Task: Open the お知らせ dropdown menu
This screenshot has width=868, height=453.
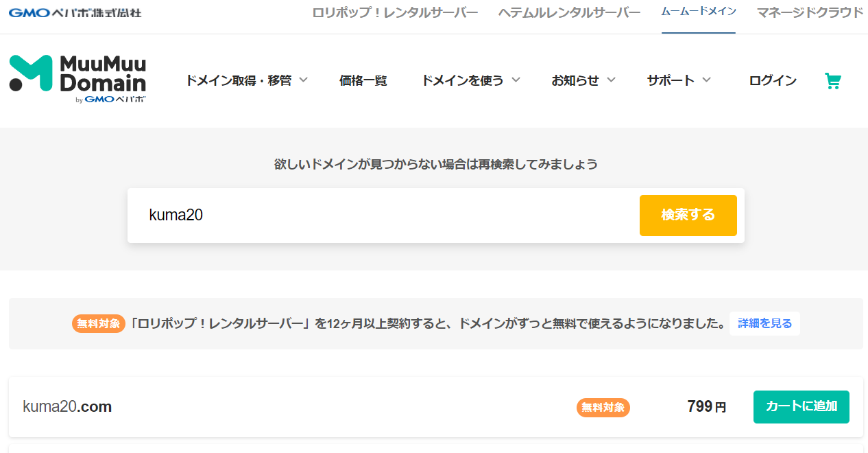Action: [583, 80]
